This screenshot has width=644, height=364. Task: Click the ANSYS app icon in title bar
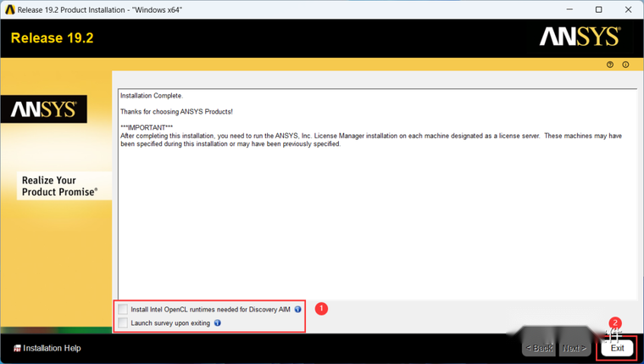[x=10, y=9]
